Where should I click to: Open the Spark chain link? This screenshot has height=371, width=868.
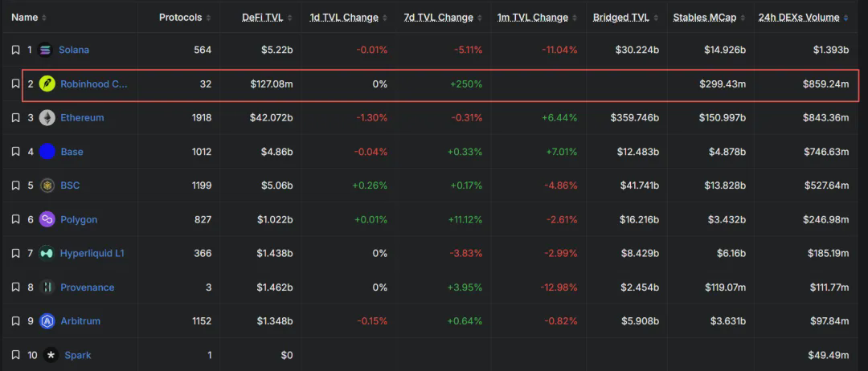[x=77, y=355]
